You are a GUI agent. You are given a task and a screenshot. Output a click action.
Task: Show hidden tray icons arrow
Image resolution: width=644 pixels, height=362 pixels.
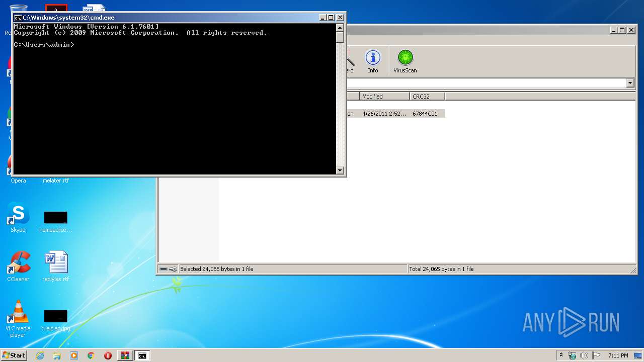point(561,355)
